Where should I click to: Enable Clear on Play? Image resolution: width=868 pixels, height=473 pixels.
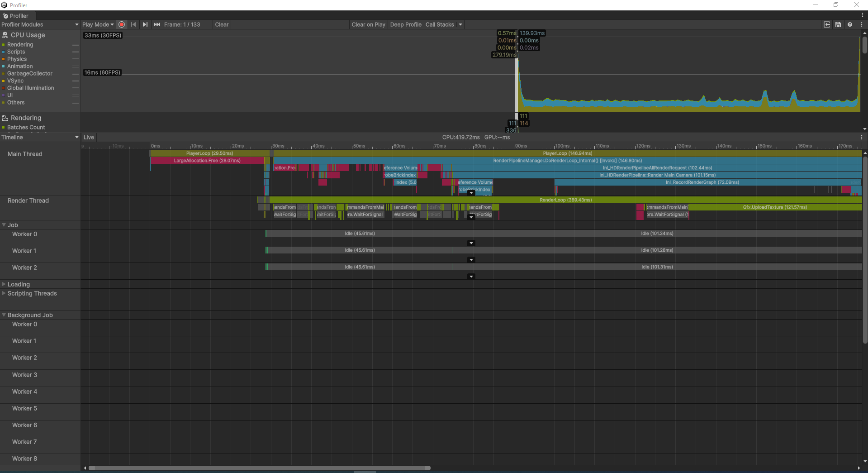point(368,24)
